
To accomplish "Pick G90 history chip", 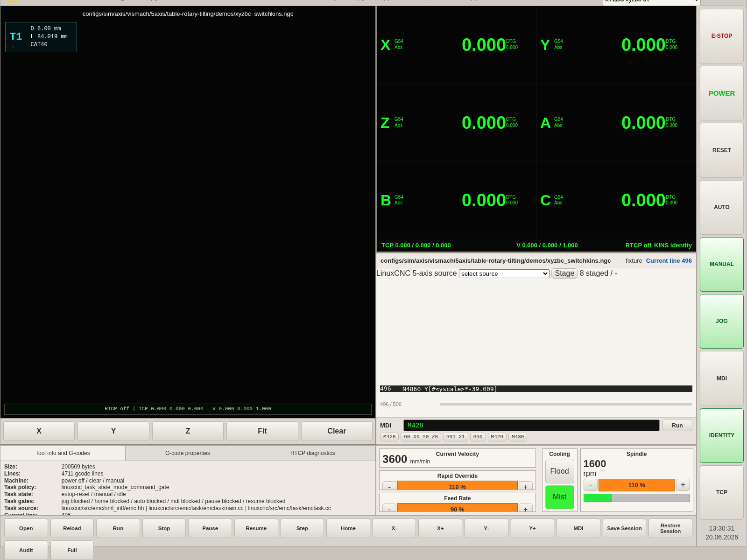I will pos(478,437).
